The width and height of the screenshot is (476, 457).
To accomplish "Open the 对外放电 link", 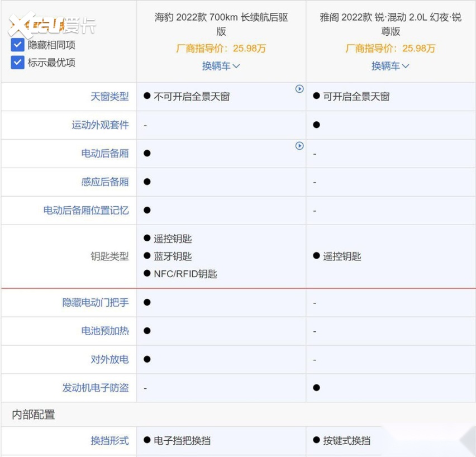I will click(x=110, y=360).
